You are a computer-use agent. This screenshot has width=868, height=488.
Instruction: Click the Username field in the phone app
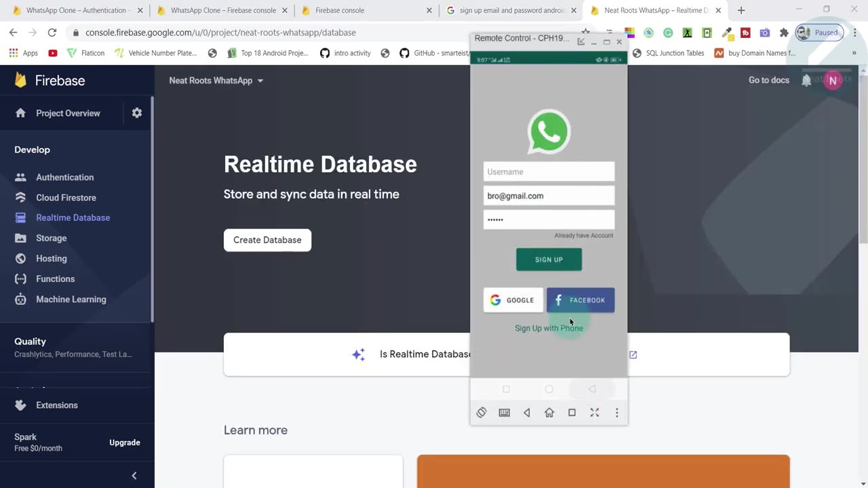[549, 171]
